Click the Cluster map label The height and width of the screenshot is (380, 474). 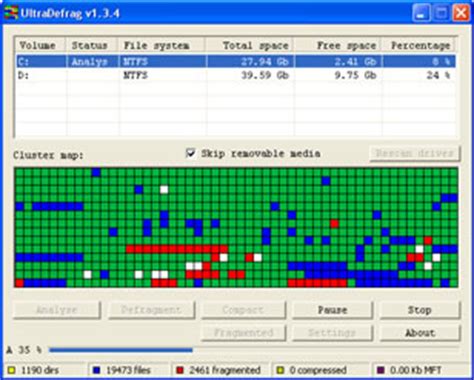(x=48, y=155)
